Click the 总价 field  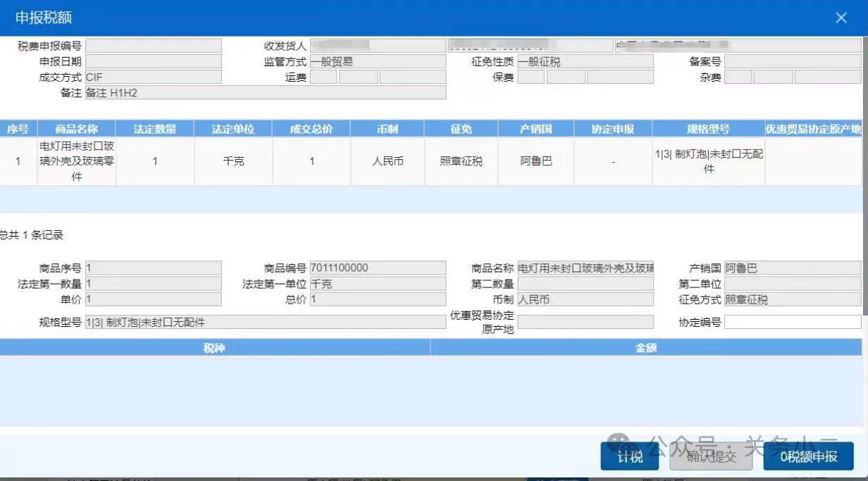378,299
